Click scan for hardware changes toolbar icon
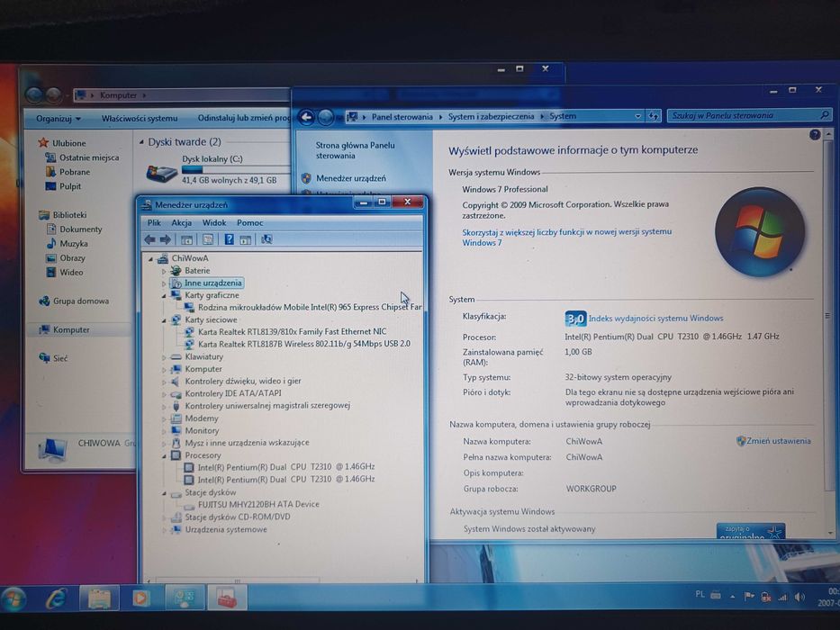 click(x=266, y=239)
